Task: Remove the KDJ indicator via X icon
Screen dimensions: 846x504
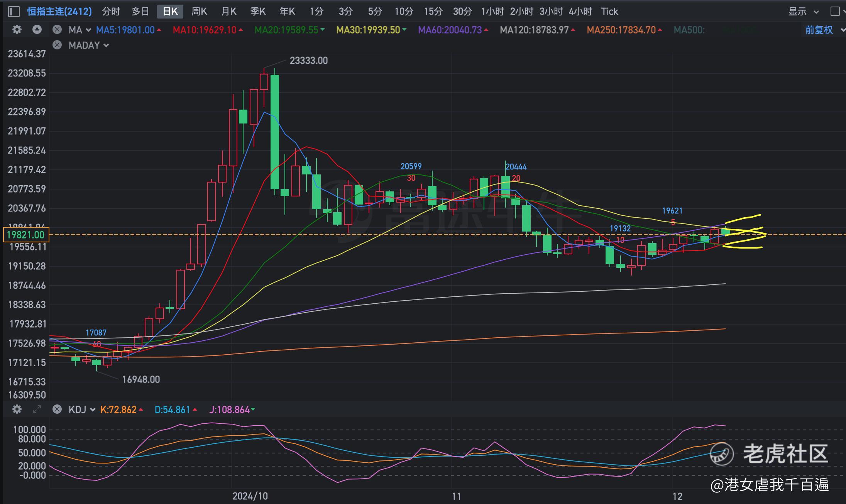Action: tap(57, 409)
